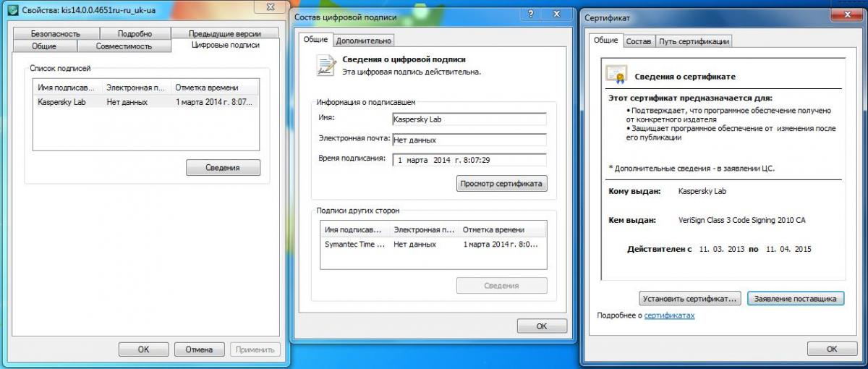The height and width of the screenshot is (369, 868).
Task: Select the Общие tab in Properties window
Action: [x=44, y=46]
